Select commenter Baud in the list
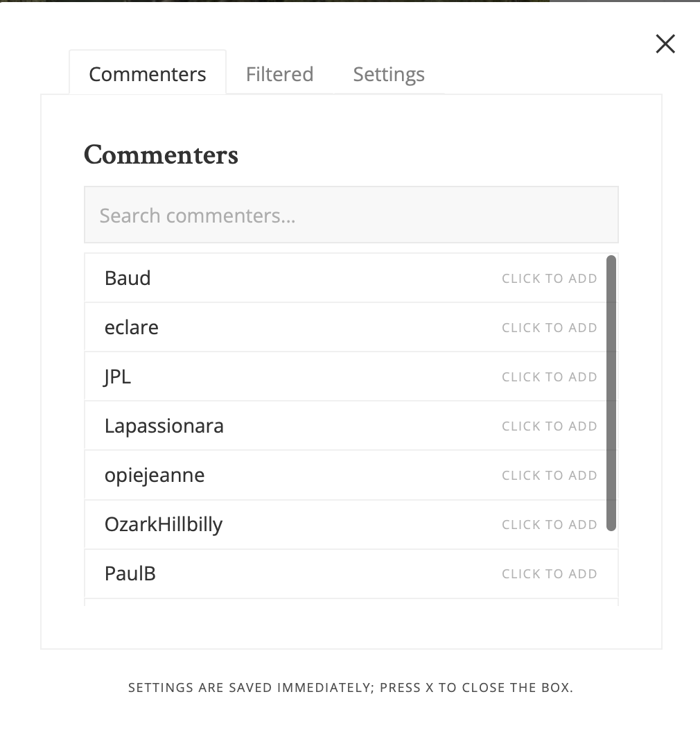700x735 pixels. pyautogui.click(x=128, y=278)
